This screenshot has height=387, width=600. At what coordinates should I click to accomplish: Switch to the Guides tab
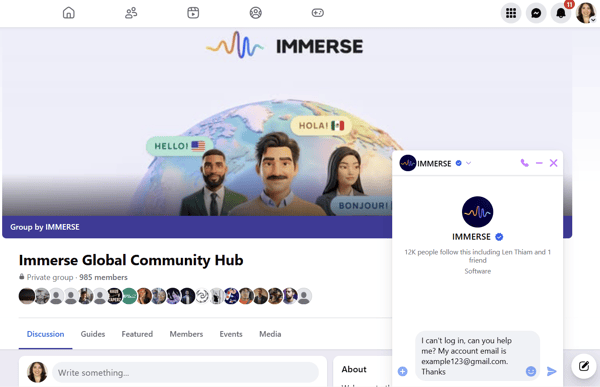93,334
